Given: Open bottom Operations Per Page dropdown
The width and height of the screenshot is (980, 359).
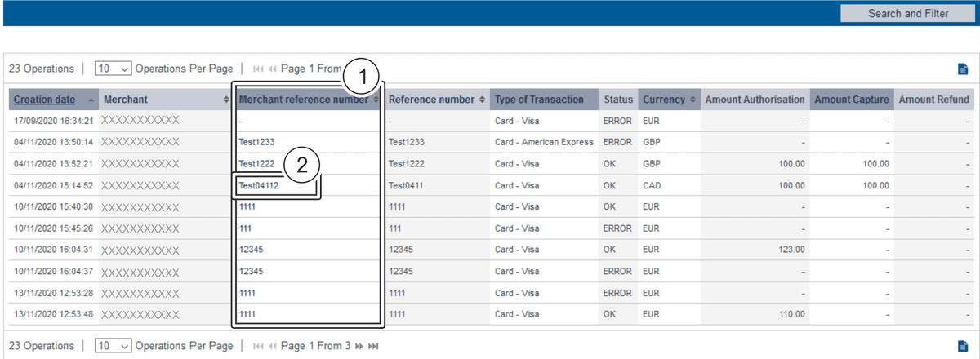Looking at the screenshot, I should pos(114,346).
